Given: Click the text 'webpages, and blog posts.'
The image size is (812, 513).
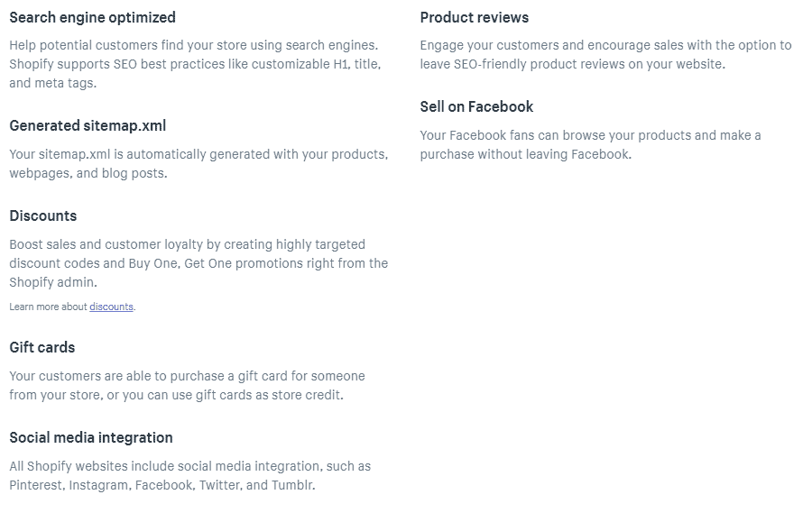Looking at the screenshot, I should tap(88, 173).
